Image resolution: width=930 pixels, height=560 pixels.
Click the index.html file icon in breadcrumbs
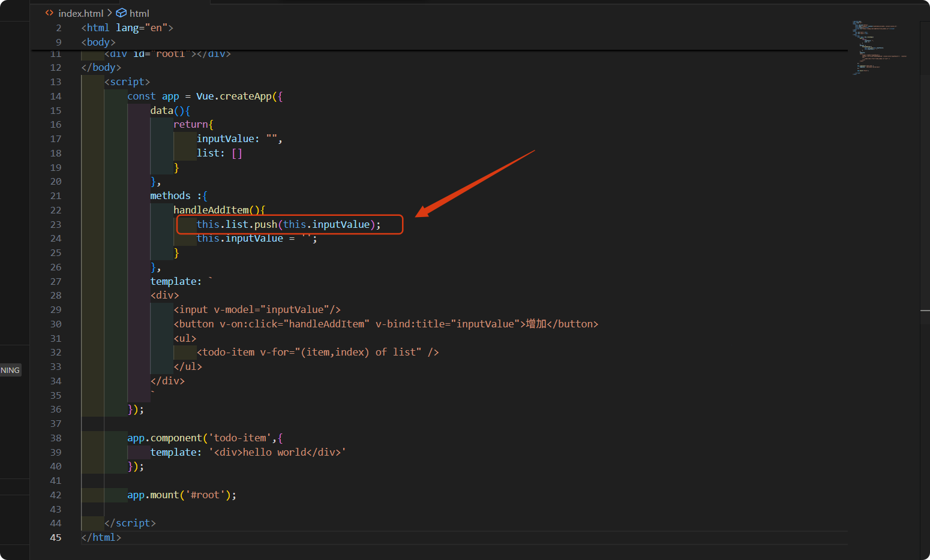49,13
